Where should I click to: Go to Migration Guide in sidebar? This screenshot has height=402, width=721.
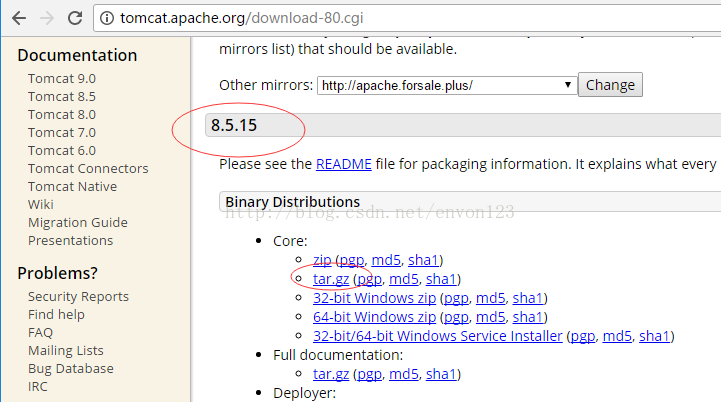click(x=78, y=223)
